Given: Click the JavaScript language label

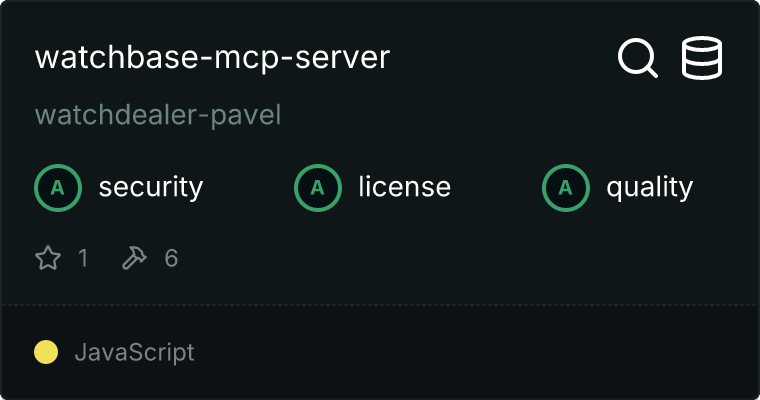Looking at the screenshot, I should coord(135,352).
